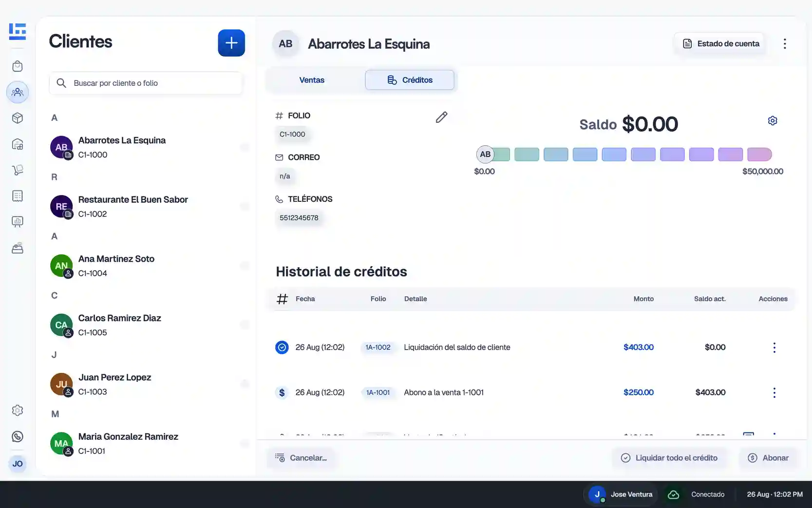Open the settings gear in sidebar
Image resolution: width=812 pixels, height=508 pixels.
click(x=18, y=410)
